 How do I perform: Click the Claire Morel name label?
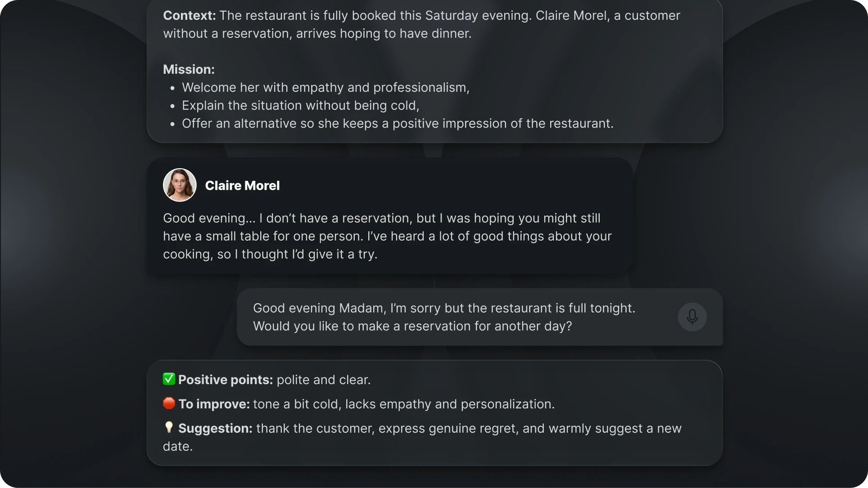(x=242, y=185)
